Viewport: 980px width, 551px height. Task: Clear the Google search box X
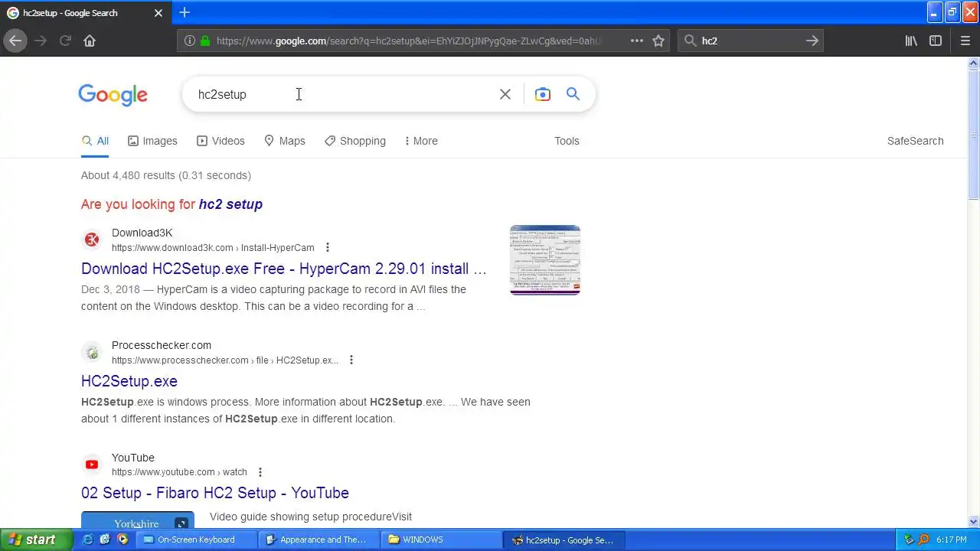click(505, 94)
